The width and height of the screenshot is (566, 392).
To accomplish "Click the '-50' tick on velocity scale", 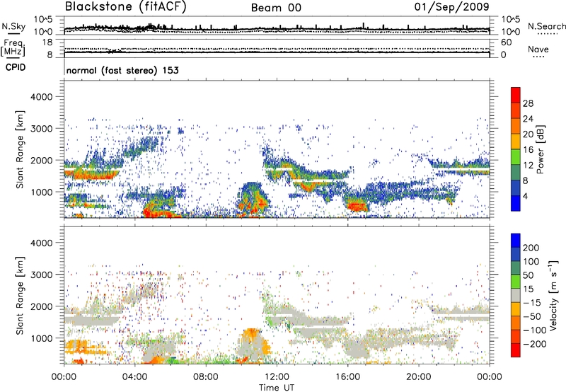I will point(531,316).
